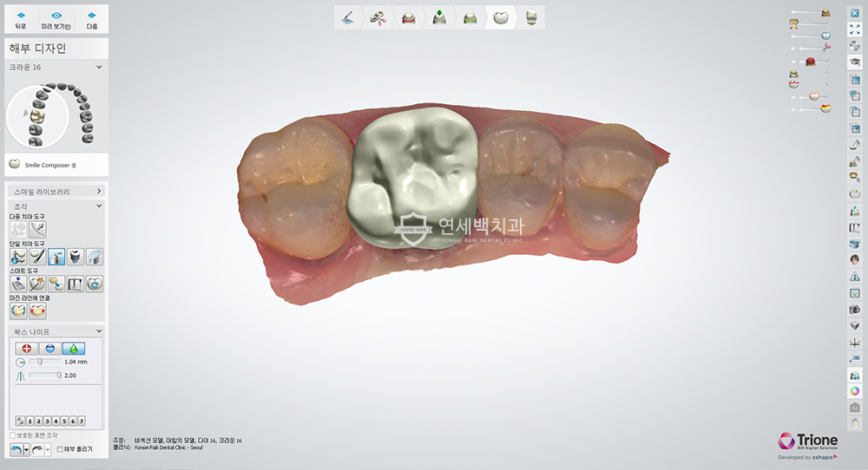Select the wax knife smooth droplet button
Screen dimensions: 868x470
[74, 349]
